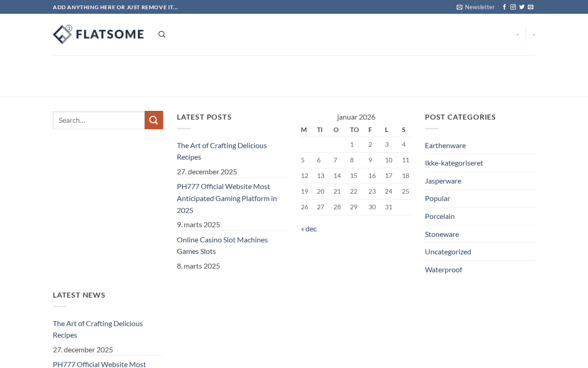The image size is (588, 368).
Task: Click the Flatsome logo
Action: click(x=98, y=34)
